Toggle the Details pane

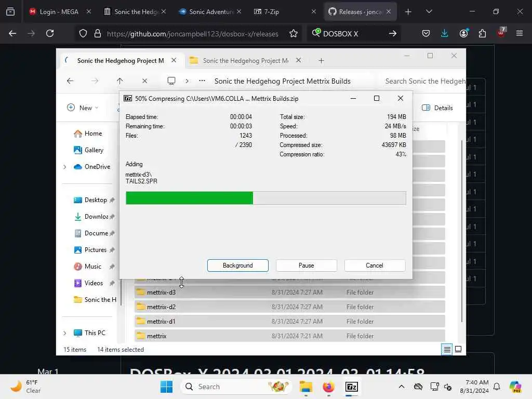pos(437,108)
